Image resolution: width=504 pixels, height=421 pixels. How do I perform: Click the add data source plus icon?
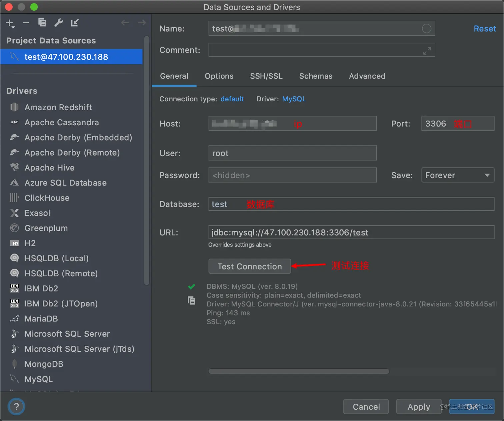click(x=10, y=23)
